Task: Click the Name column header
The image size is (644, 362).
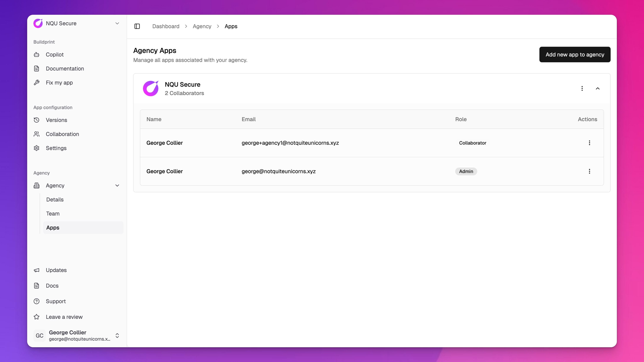Action: click(x=154, y=119)
